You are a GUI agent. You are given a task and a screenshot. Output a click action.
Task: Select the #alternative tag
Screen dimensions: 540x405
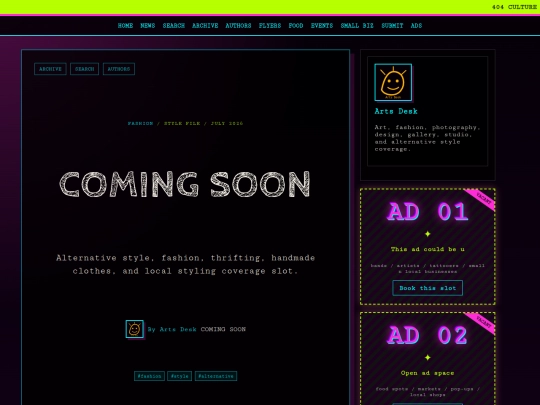pos(216,376)
